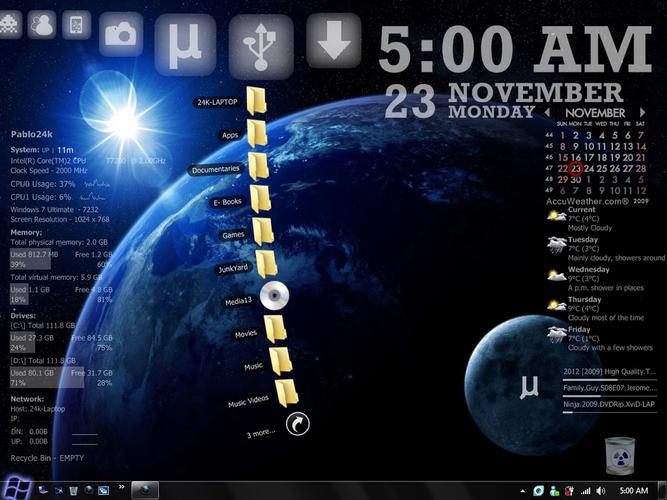Image resolution: width=667 pixels, height=500 pixels.
Task: Click the Friday forecast entry
Action: [x=599, y=339]
